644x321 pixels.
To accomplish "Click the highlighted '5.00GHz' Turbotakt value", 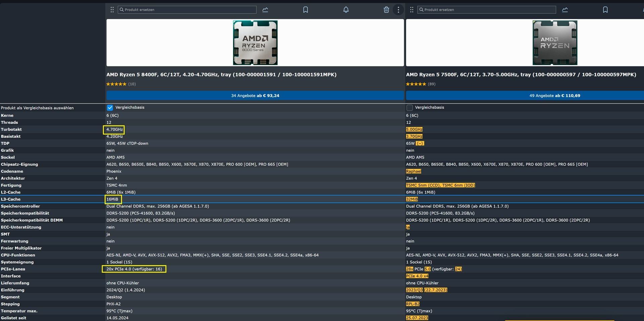I will (414, 129).
